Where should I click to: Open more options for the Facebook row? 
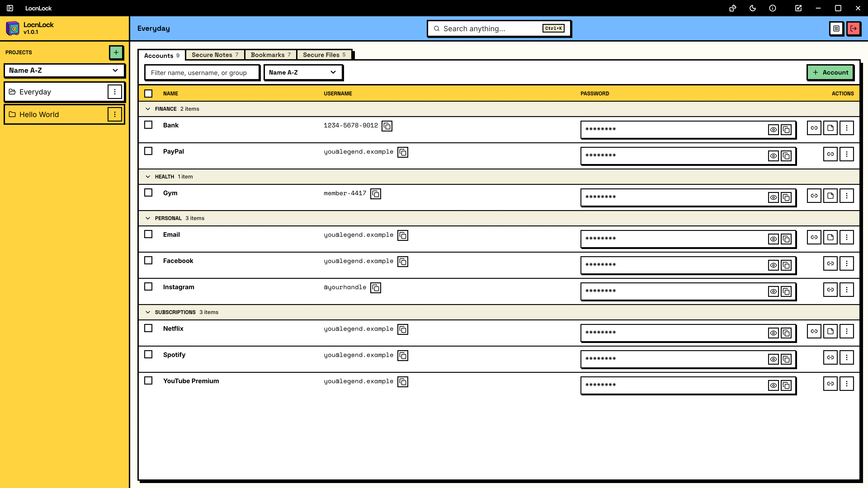[x=847, y=264]
